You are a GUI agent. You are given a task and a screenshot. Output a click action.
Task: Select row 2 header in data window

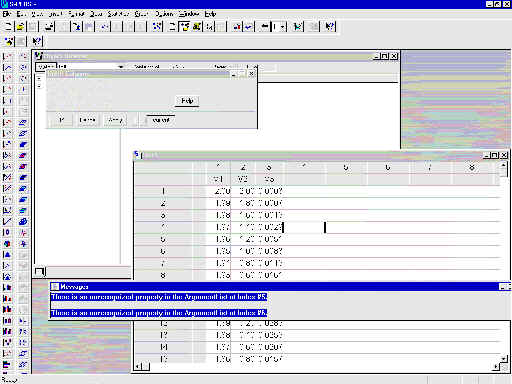(x=163, y=203)
